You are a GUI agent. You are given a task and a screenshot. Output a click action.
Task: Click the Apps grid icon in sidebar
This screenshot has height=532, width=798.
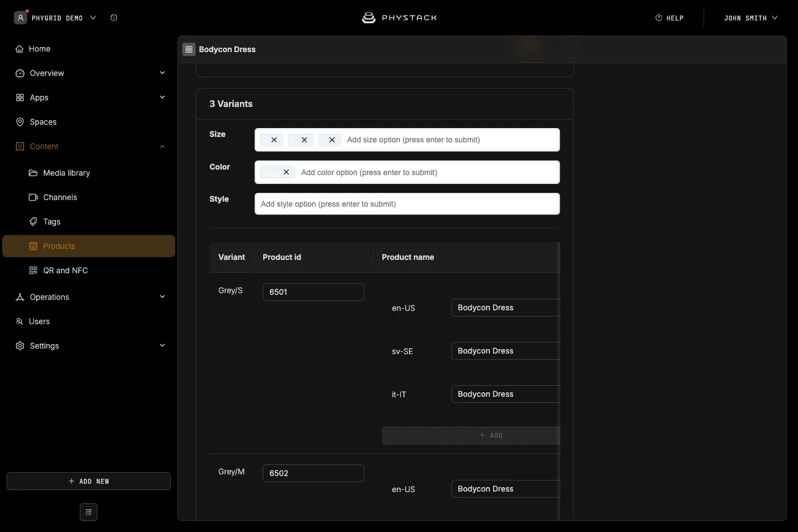point(20,98)
